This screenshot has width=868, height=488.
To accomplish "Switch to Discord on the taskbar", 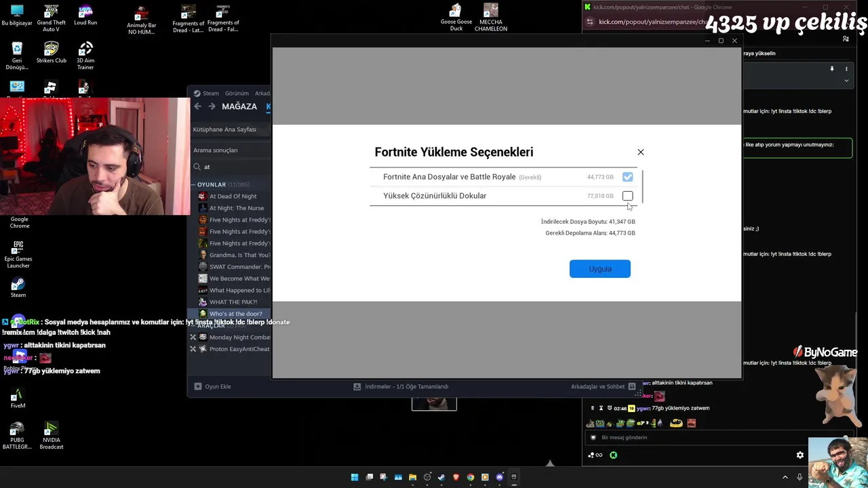I will click(500, 477).
